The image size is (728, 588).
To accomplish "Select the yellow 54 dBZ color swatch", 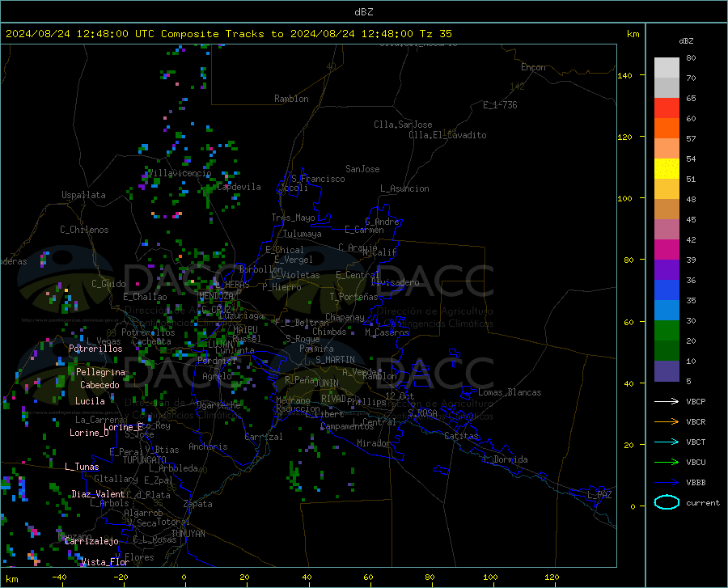I will click(667, 169).
